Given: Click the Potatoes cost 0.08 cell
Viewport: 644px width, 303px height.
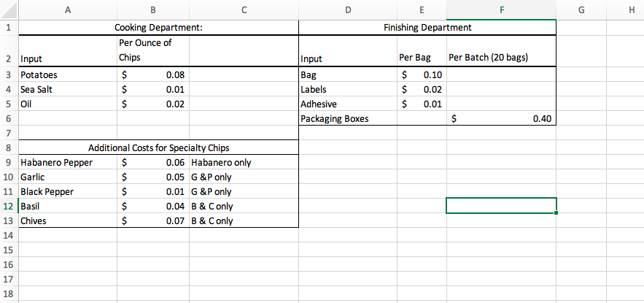Looking at the screenshot, I should pyautogui.click(x=152, y=74).
